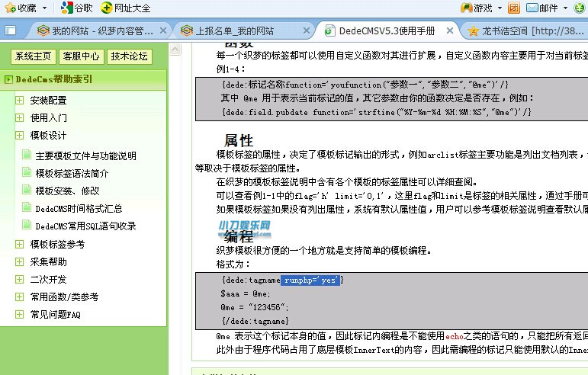Image resolution: width=588 pixels, height=375 pixels.
Task: Expand the 安装配置 tree node
Action: [x=20, y=100]
